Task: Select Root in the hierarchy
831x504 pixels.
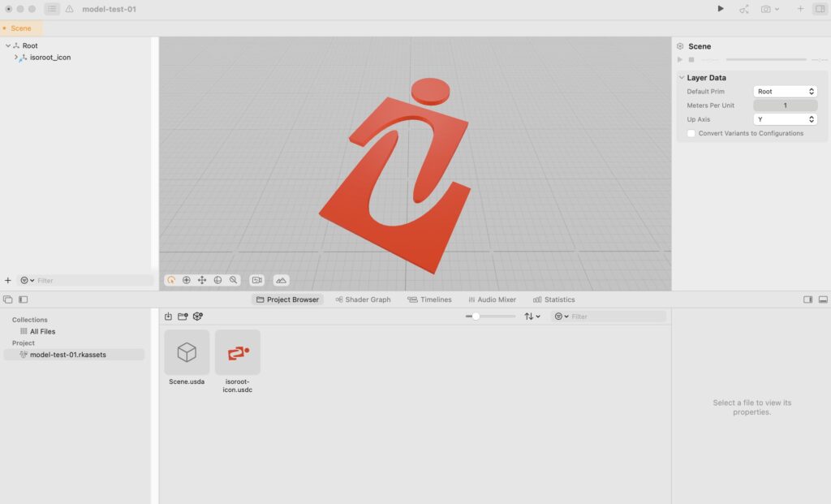Action: 30,45
